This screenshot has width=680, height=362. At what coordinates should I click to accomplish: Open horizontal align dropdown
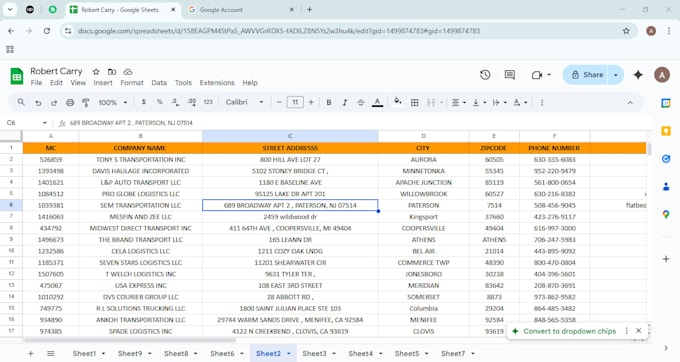pyautogui.click(x=458, y=103)
